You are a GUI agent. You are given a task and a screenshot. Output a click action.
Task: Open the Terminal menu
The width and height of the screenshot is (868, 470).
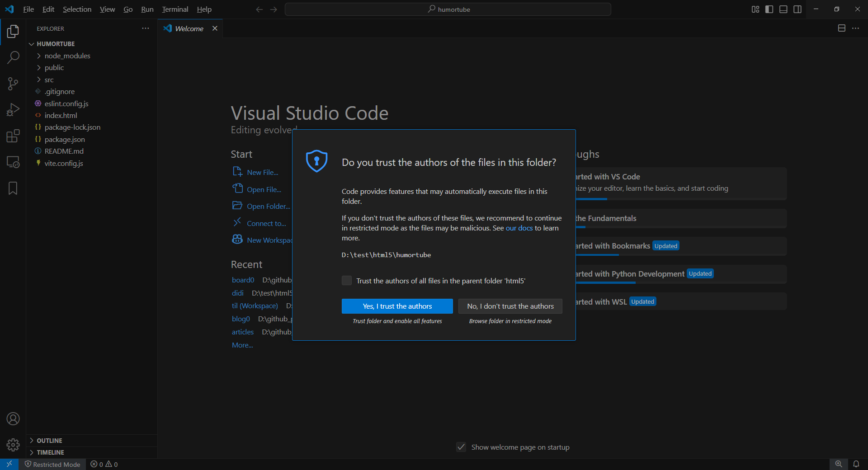pos(175,9)
